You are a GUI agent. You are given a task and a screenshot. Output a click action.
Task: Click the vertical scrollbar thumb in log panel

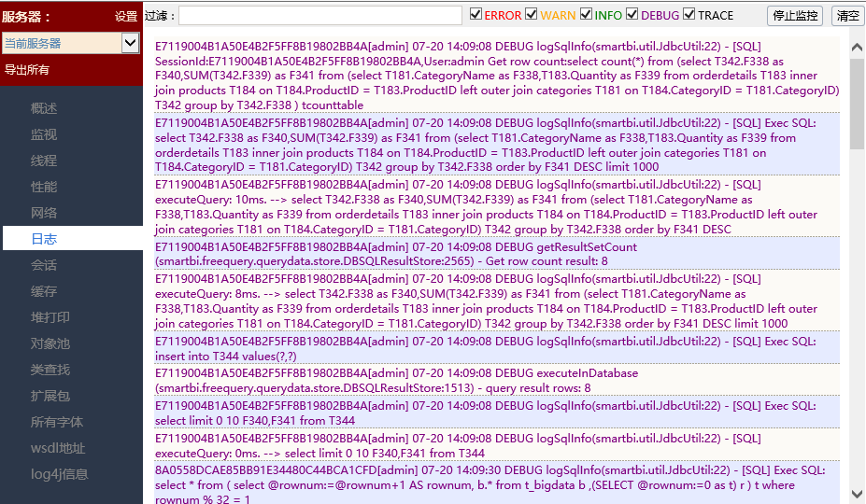pos(857,104)
